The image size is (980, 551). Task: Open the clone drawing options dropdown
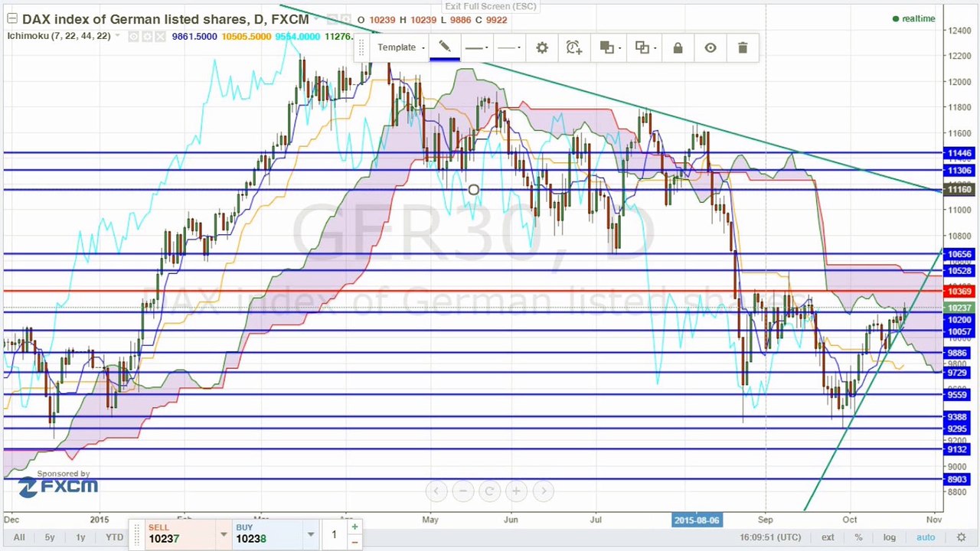point(644,47)
